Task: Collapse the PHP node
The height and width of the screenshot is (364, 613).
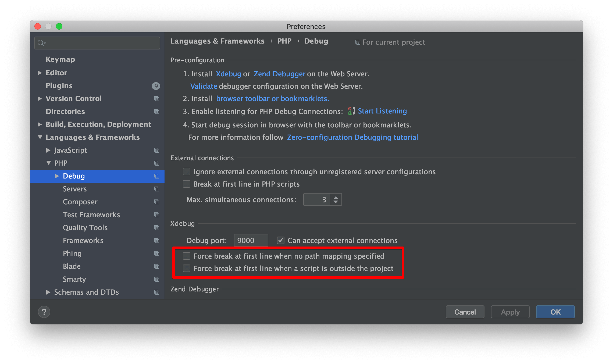Action: (48, 163)
